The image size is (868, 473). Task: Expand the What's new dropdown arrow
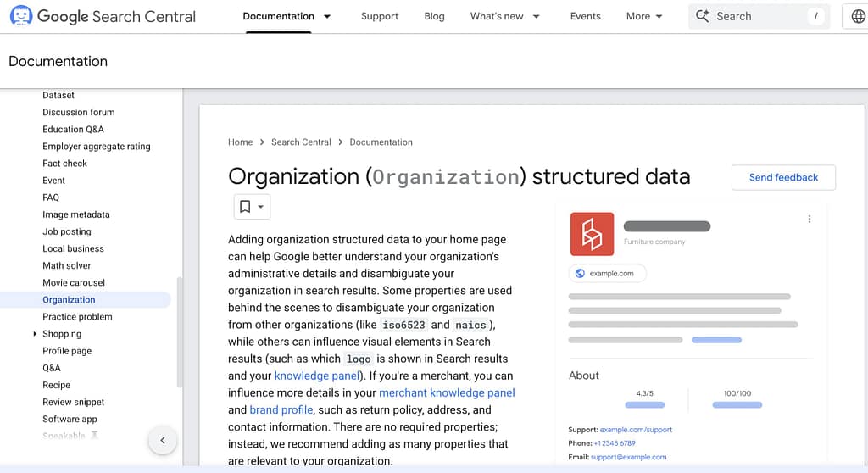(536, 17)
